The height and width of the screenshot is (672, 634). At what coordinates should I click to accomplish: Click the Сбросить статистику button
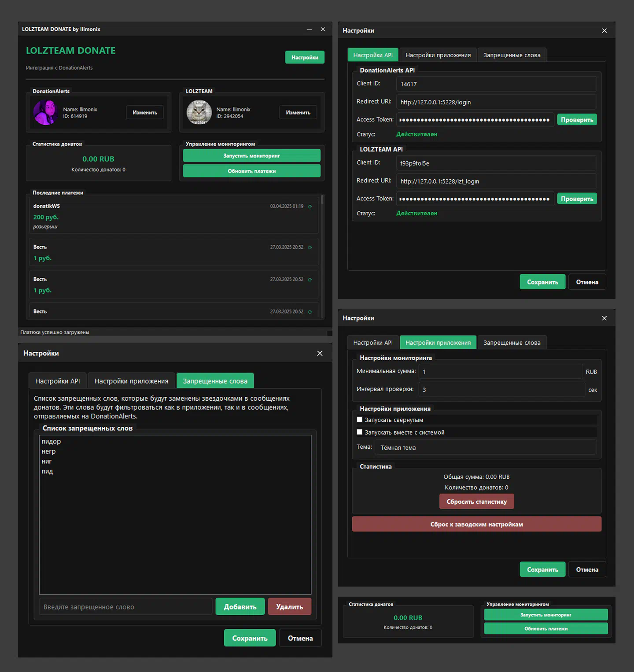(476, 502)
